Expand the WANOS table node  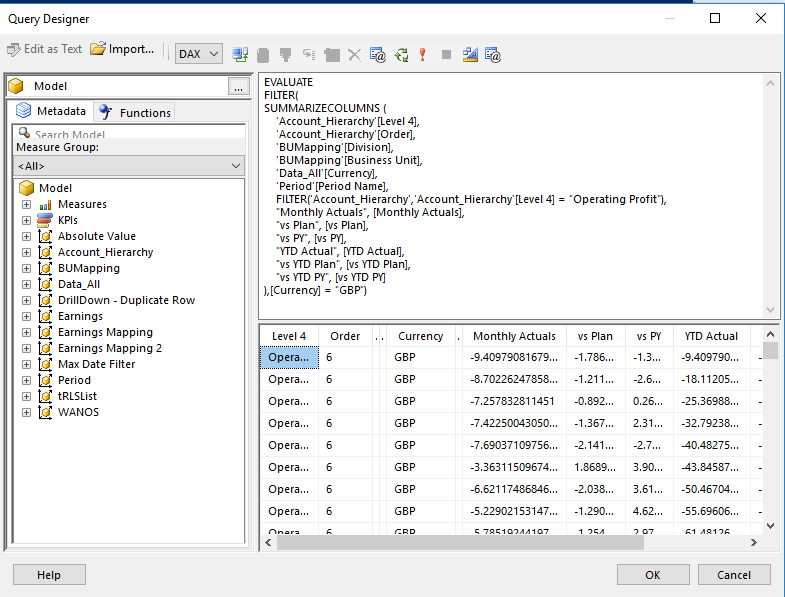[x=27, y=413]
